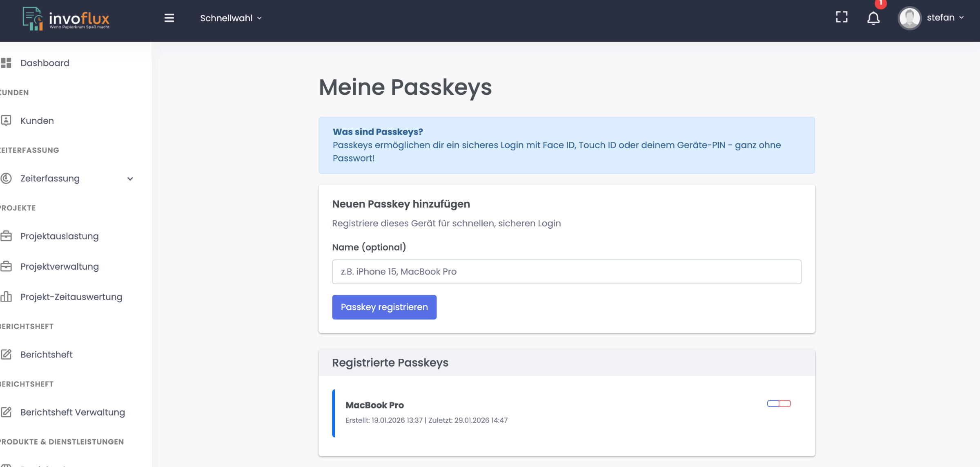Click the blue outlined button for MacBook Pro
The width and height of the screenshot is (980, 467).
[773, 404]
